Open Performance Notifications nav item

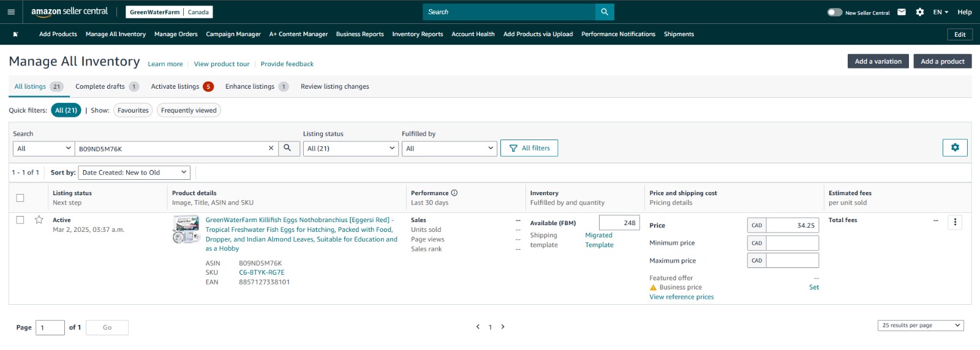point(619,34)
